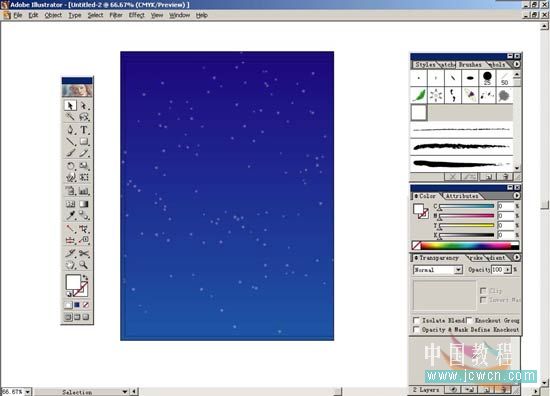Select the Eyedropper tool
This screenshot has height=396, width=550.
(x=70, y=215)
